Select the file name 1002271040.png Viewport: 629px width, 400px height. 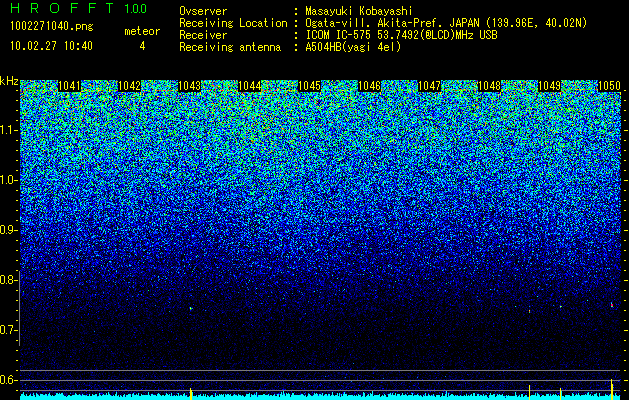pos(52,27)
